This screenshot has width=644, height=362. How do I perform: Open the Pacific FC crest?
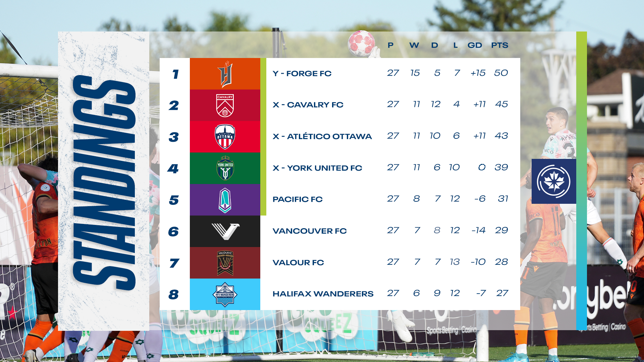click(x=225, y=200)
